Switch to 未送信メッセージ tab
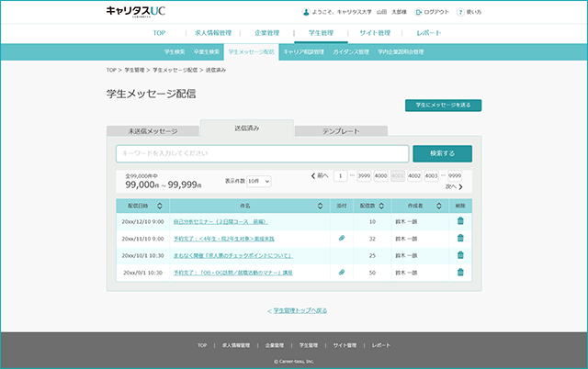 pyautogui.click(x=153, y=131)
